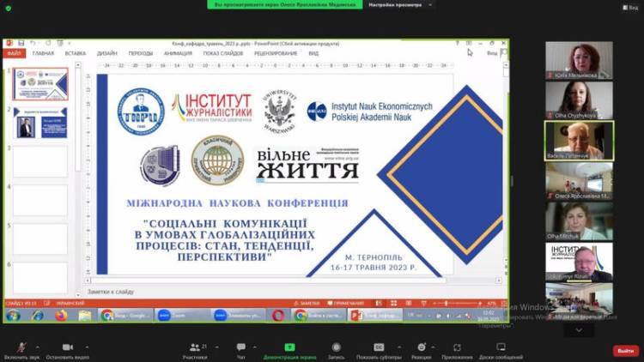
Task: Select slide 2 thumbnail in slide panel
Action: (x=40, y=122)
